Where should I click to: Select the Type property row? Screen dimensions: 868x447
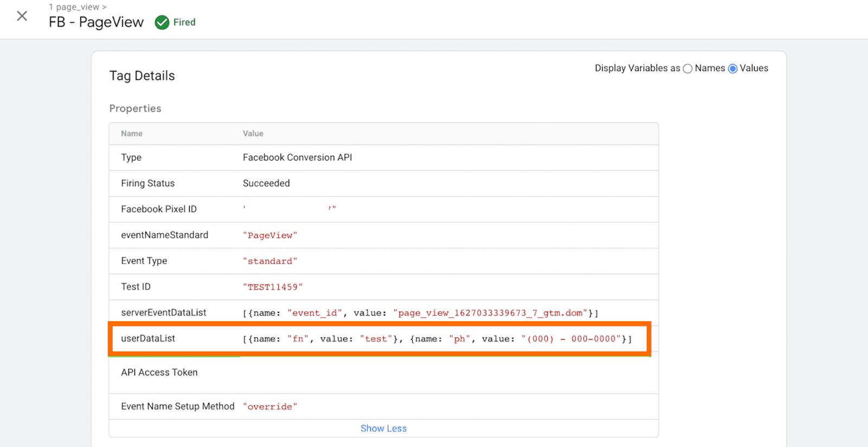pos(384,157)
